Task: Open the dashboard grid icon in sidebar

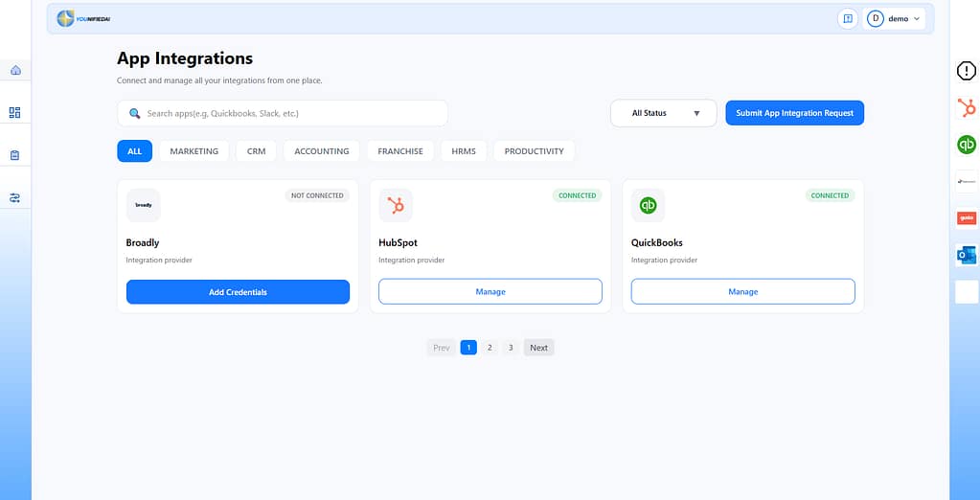Action: coord(15,112)
